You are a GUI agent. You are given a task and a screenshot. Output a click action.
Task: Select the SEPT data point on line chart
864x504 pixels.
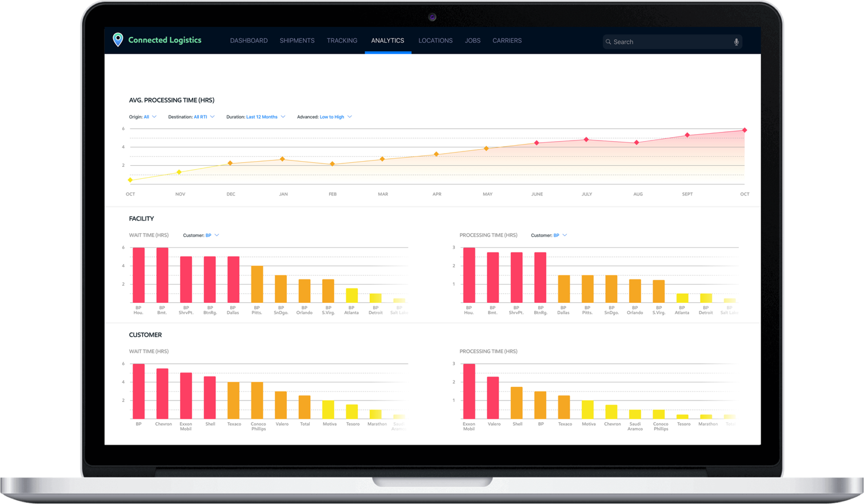(687, 135)
